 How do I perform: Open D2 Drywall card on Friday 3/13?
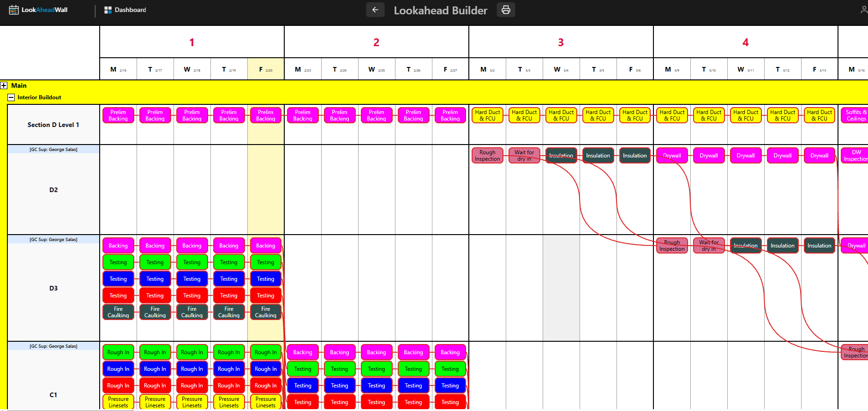820,156
